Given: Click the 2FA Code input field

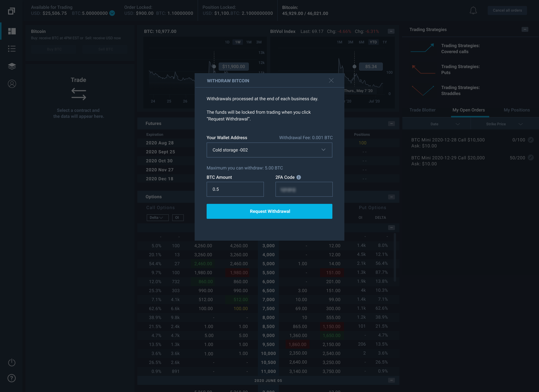Looking at the screenshot, I should [x=304, y=189].
